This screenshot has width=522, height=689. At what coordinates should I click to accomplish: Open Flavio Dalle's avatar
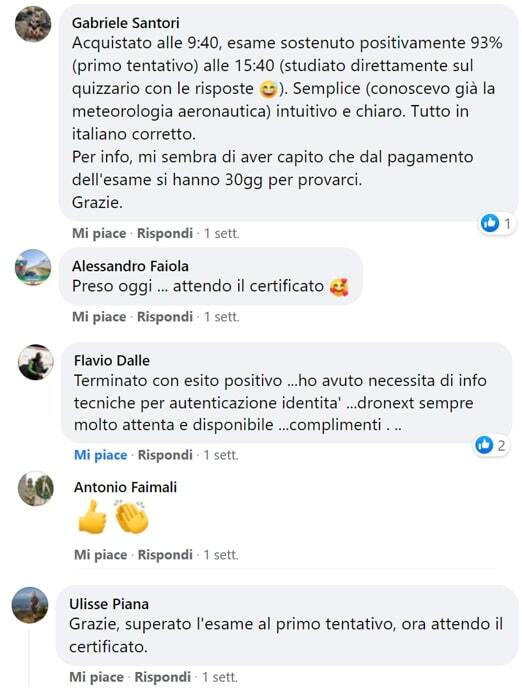[36, 362]
